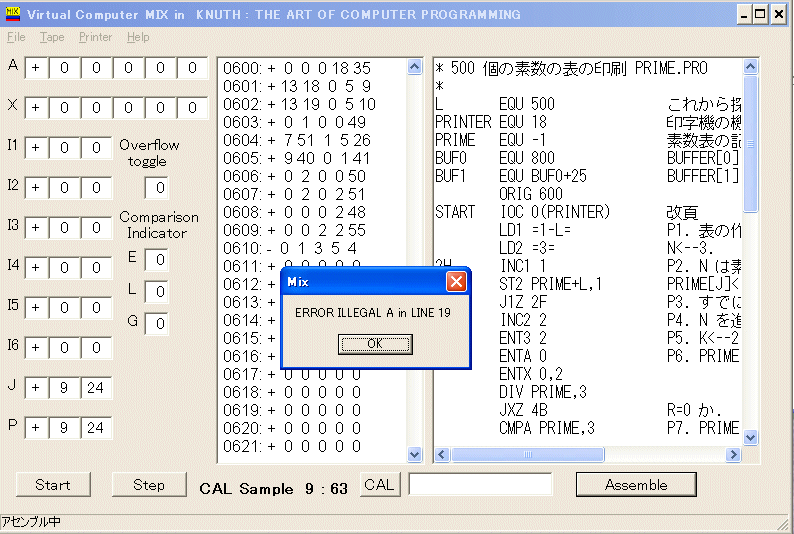Click source listing scroll right arrow
This screenshot has height=534, width=794.
(733, 455)
